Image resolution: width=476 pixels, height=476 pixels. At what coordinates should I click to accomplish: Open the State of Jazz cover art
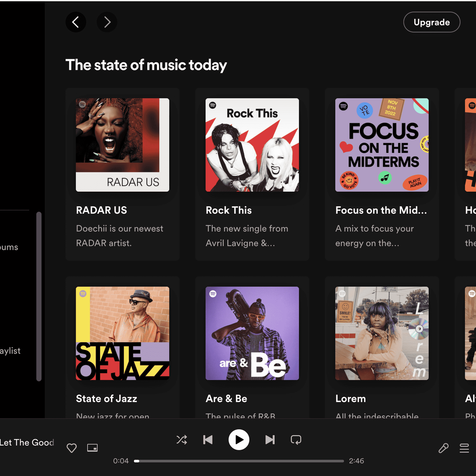coord(122,333)
